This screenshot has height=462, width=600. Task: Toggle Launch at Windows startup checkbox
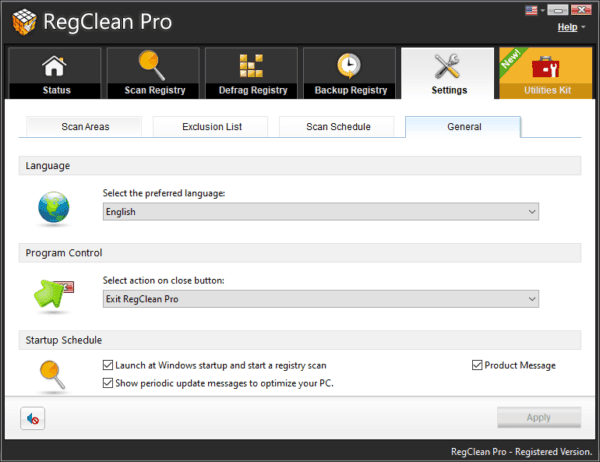point(108,365)
